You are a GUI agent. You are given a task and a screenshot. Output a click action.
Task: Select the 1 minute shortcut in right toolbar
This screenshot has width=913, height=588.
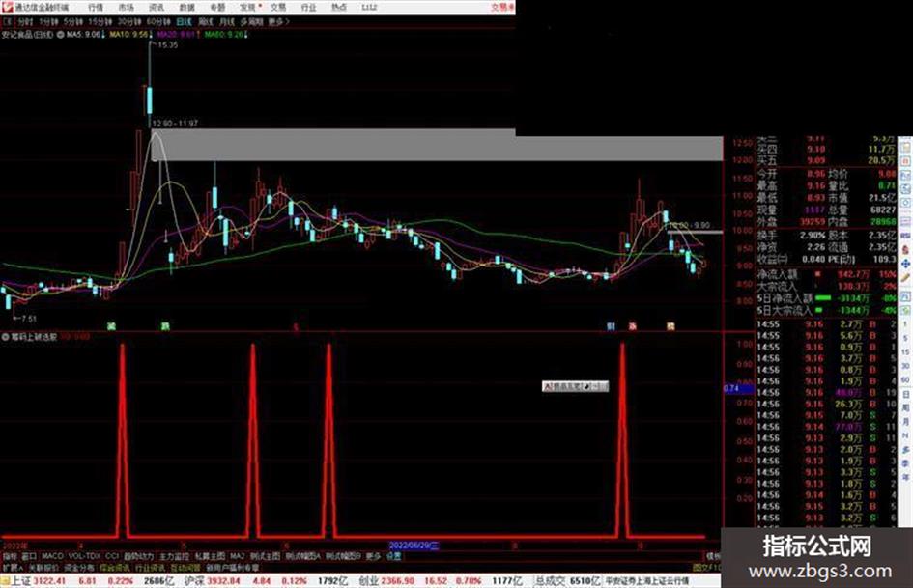click(905, 324)
